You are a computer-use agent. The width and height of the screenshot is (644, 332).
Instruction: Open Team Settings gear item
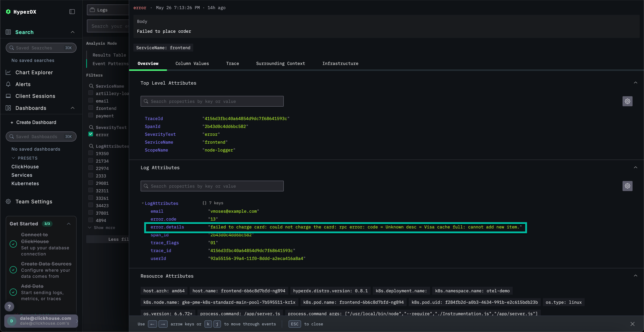coord(34,201)
